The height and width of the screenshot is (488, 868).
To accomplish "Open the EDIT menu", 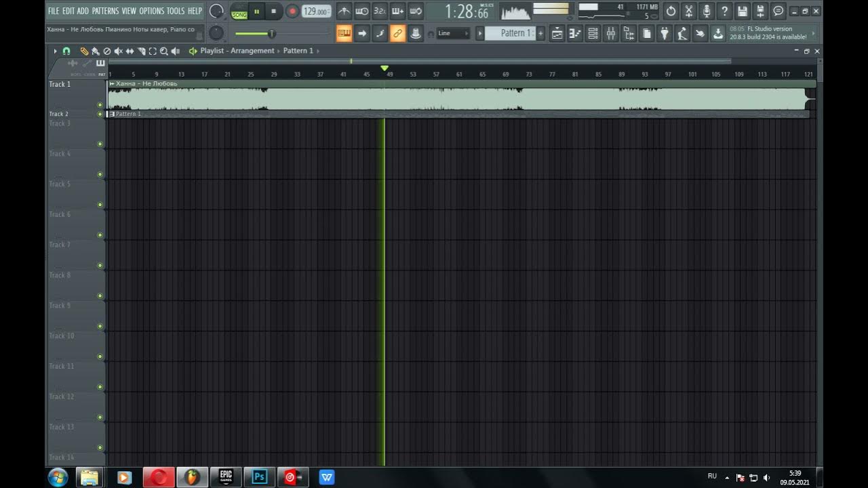I will [x=68, y=11].
